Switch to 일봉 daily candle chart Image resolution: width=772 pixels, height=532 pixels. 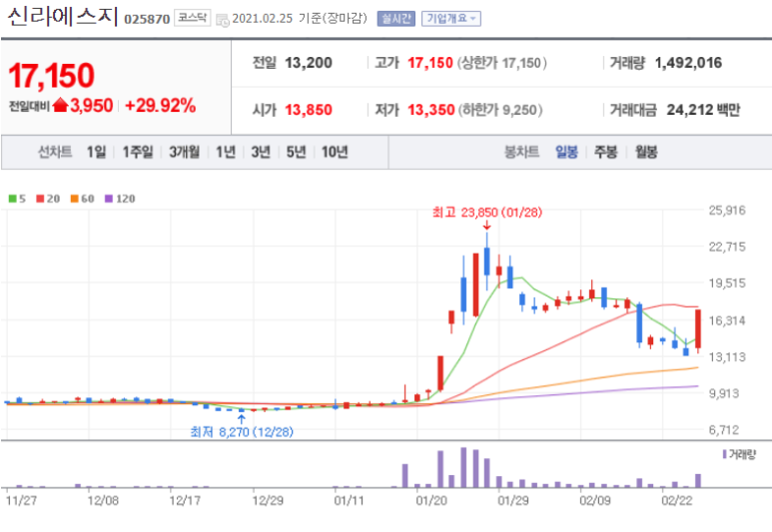point(566,152)
